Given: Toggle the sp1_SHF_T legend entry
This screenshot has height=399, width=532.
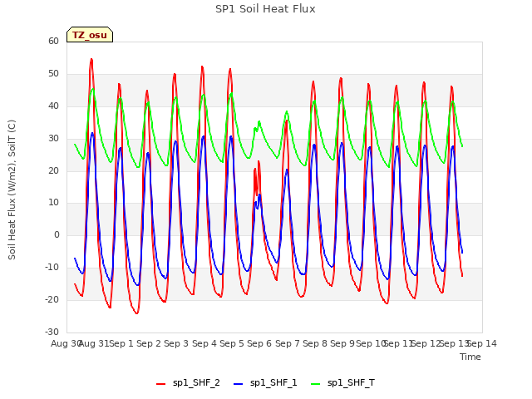Looking at the screenshot, I should pos(342,382).
